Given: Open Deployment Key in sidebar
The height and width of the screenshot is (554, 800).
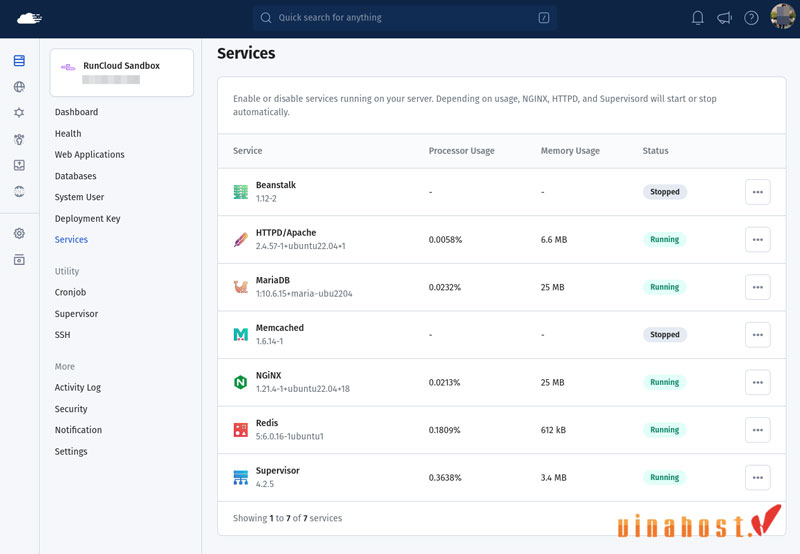Looking at the screenshot, I should pyautogui.click(x=87, y=218).
